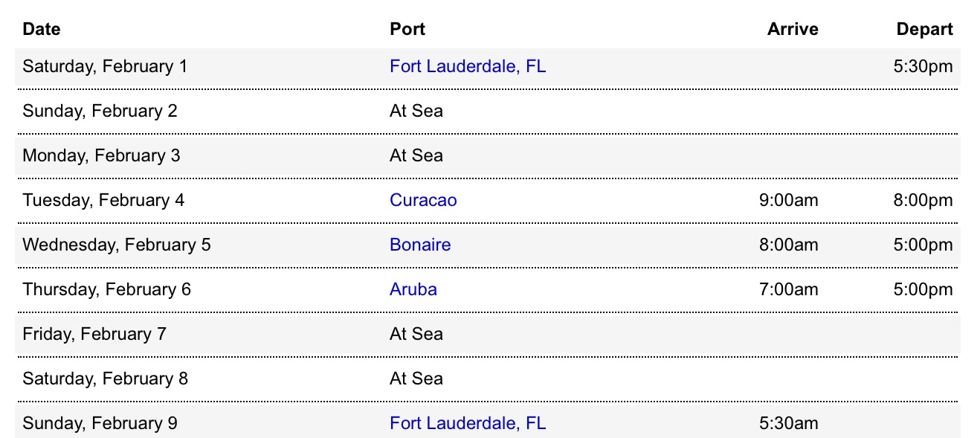
Task: Select the 8:00pm Curacao departure time
Action: [x=923, y=200]
